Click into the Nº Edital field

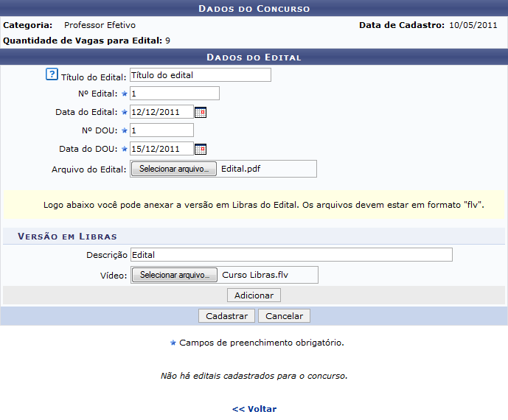click(x=174, y=94)
